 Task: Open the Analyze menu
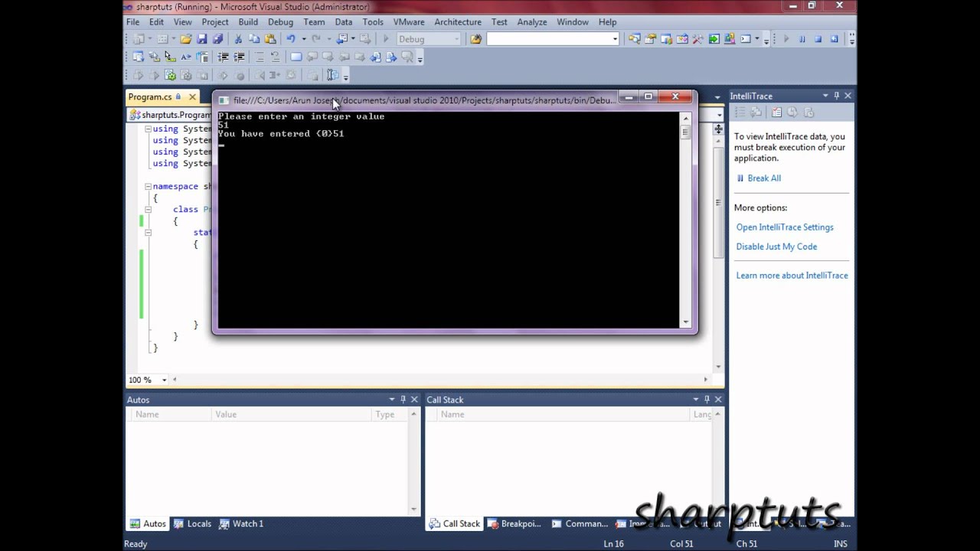point(531,22)
